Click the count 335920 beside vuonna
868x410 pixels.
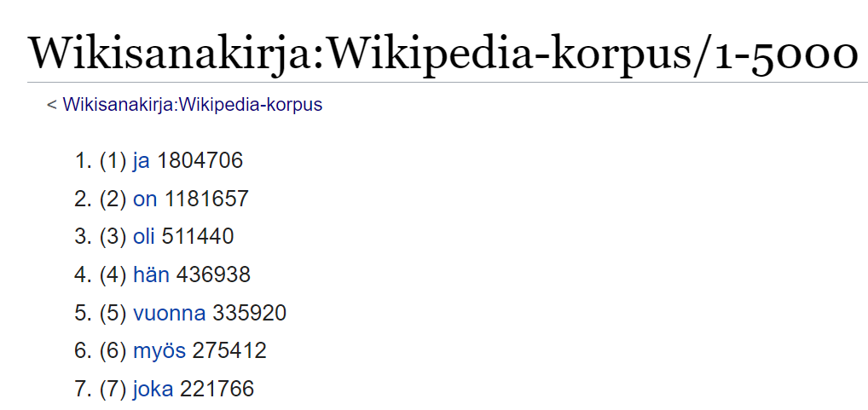(x=250, y=313)
